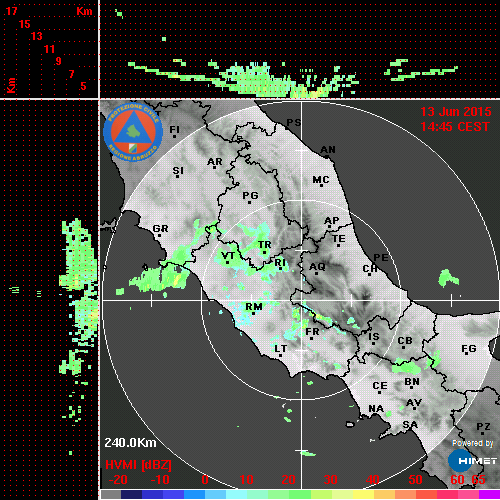The image size is (500, 500).
Task: Click the radar echo east of Pescara
Action: tap(448, 278)
